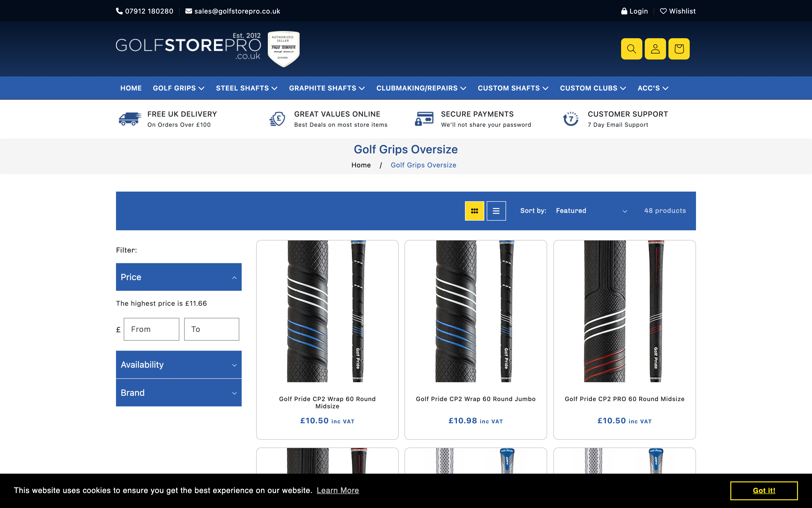Open CP2 Wrap 60 Round Jumbo image
812x508 pixels.
pos(476,311)
